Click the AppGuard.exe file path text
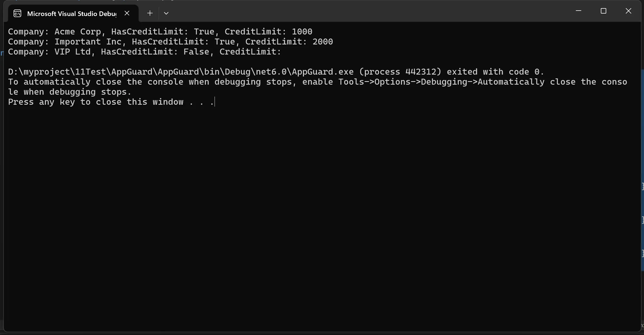This screenshot has width=644, height=335. coord(181,72)
